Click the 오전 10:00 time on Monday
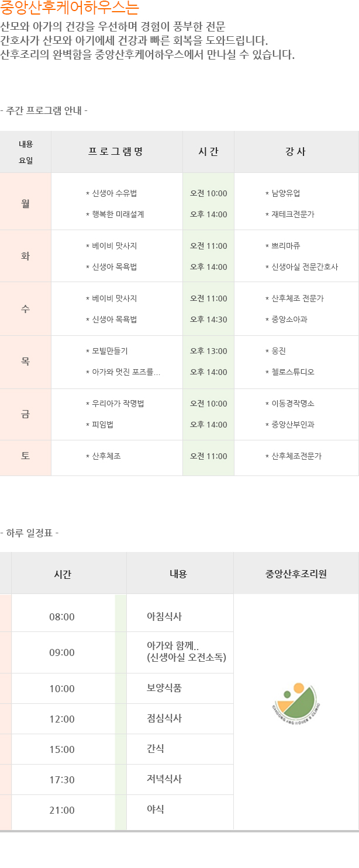 click(208, 193)
